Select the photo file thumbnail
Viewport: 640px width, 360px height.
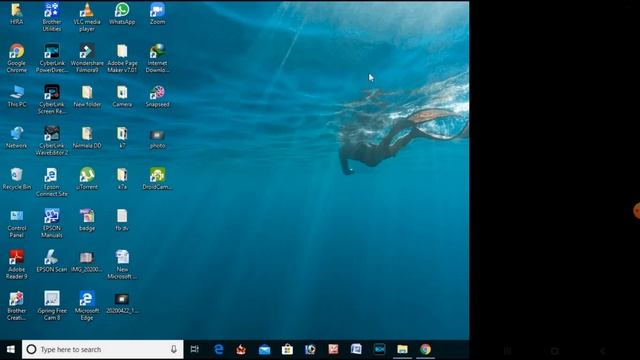pos(157,139)
